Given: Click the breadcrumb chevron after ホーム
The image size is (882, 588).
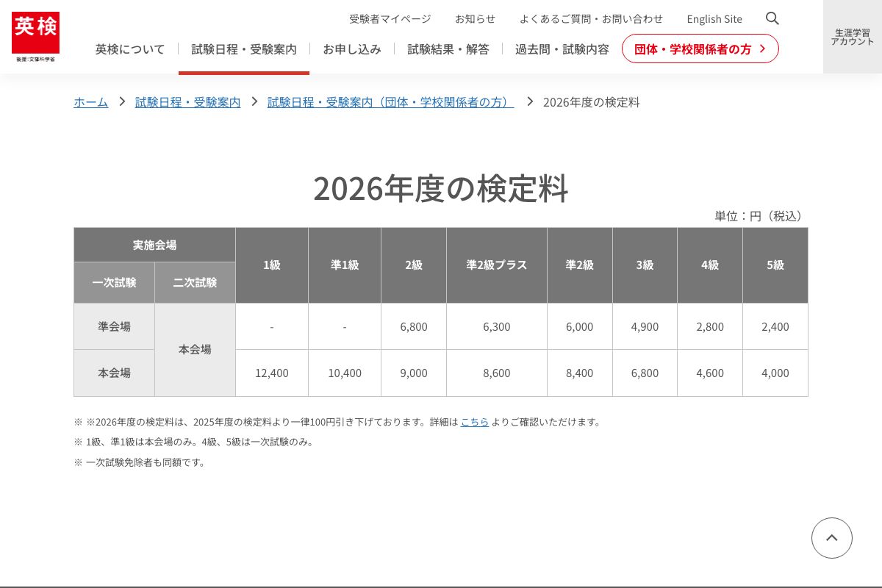Looking at the screenshot, I should pos(122,102).
